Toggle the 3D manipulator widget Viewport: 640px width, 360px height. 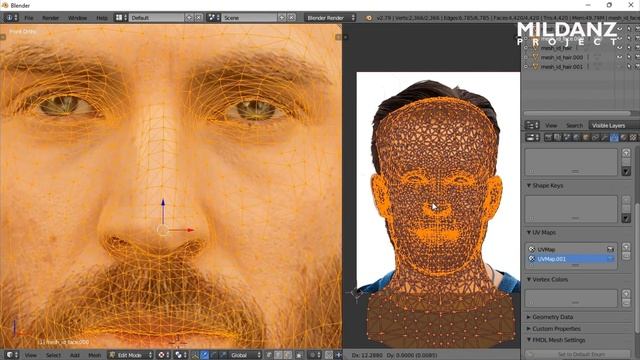[x=196, y=355]
